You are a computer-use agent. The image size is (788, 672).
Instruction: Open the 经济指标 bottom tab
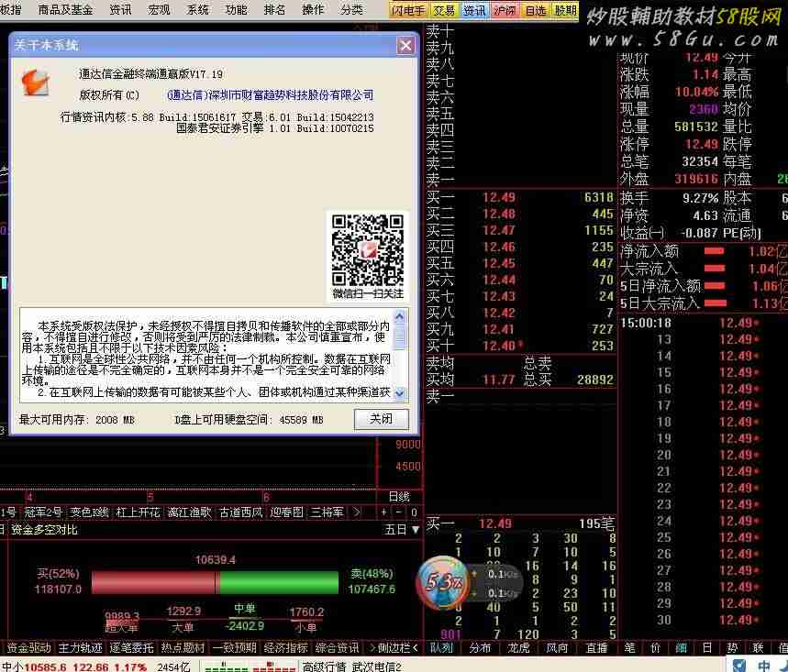click(x=286, y=648)
